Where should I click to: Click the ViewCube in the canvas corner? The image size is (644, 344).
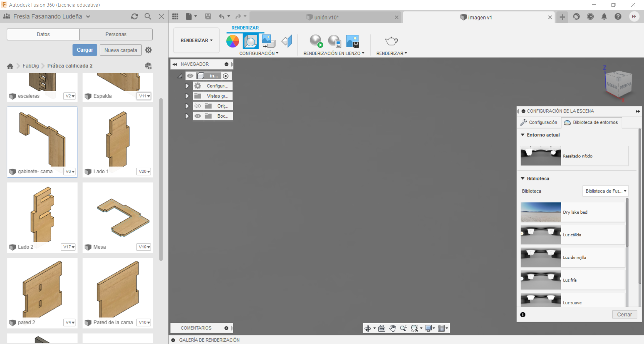[x=618, y=84]
